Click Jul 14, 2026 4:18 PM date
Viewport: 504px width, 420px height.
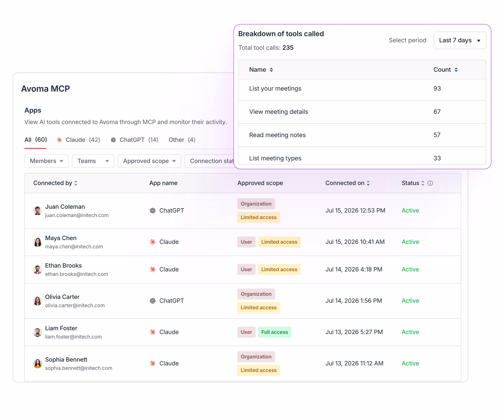(354, 269)
